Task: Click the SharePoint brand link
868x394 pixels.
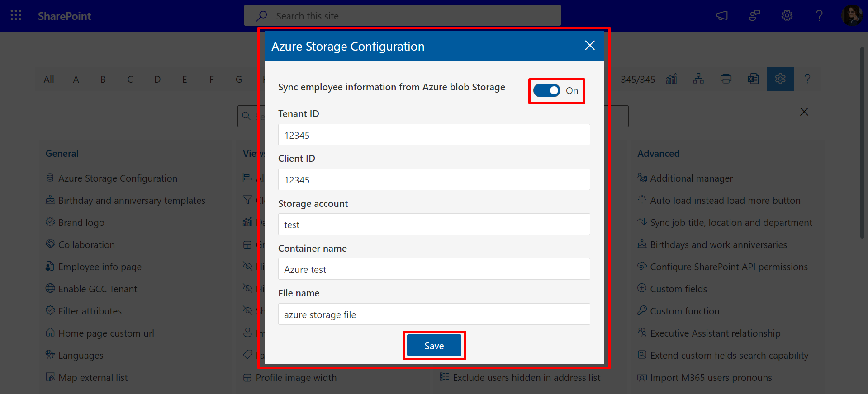Action: click(65, 16)
